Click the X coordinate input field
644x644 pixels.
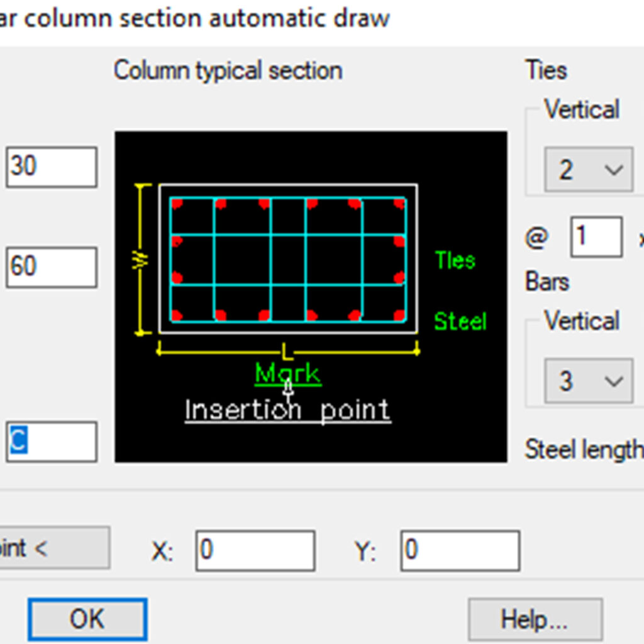point(255,550)
